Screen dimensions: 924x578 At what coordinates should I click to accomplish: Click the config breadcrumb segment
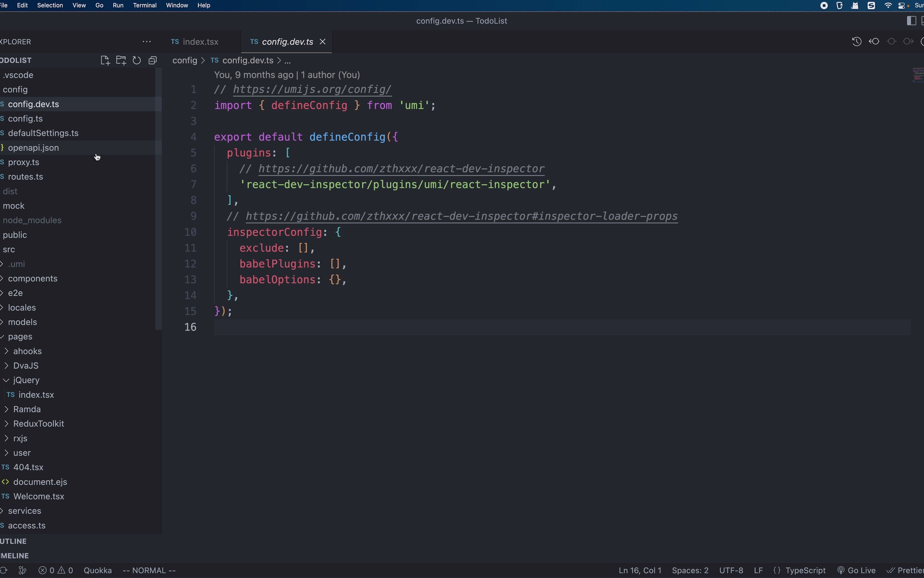tap(185, 60)
